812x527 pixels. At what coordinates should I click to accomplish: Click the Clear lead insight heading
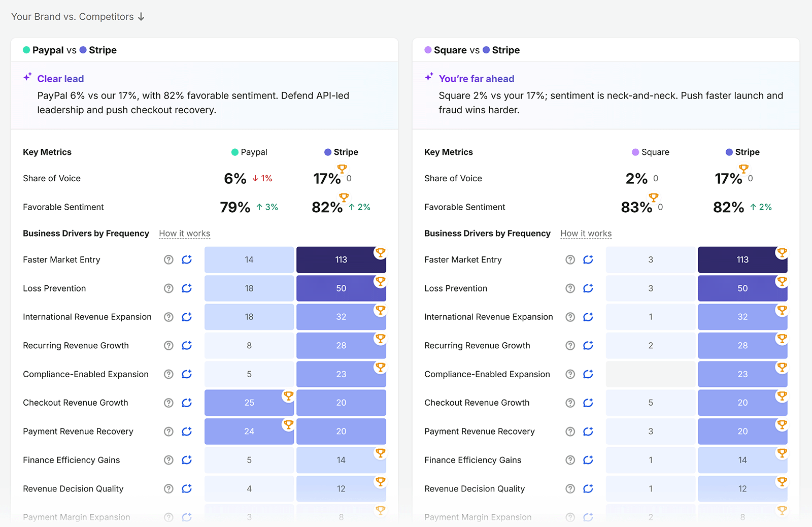click(x=60, y=79)
